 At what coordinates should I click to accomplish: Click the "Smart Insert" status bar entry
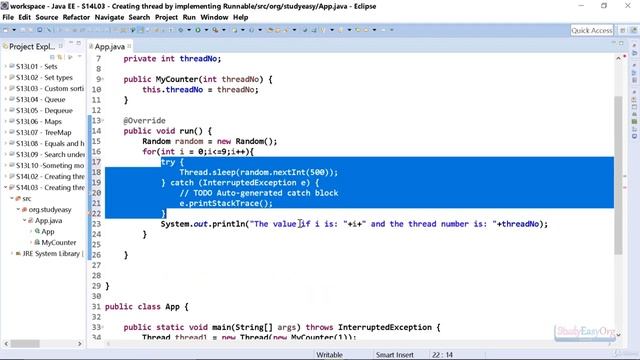pos(395,355)
